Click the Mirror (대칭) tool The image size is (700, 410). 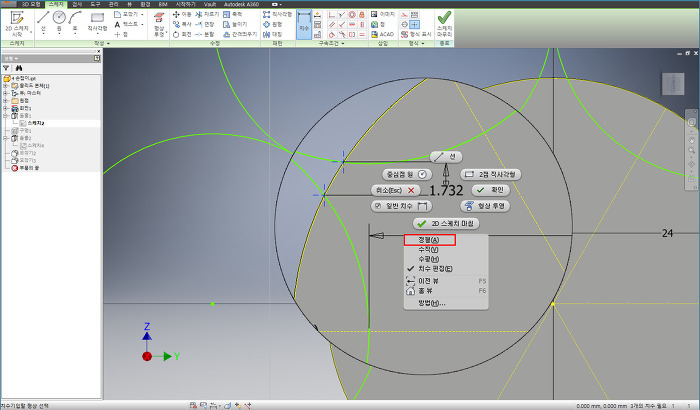272,34
